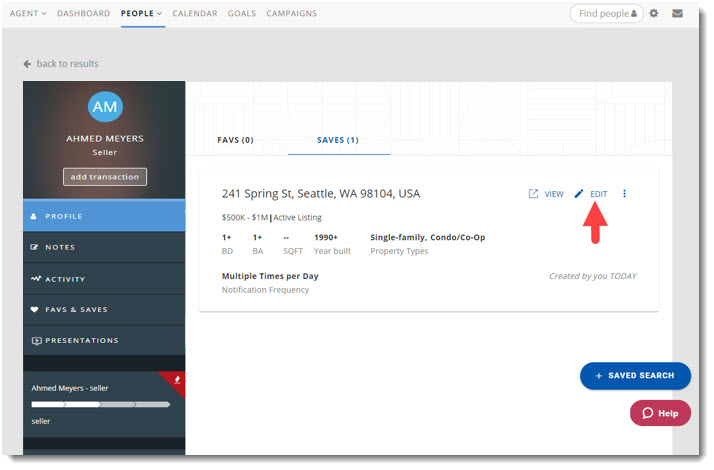Image resolution: width=714 pixels, height=470 pixels.
Task: Type in the Find people search field
Action: click(606, 14)
